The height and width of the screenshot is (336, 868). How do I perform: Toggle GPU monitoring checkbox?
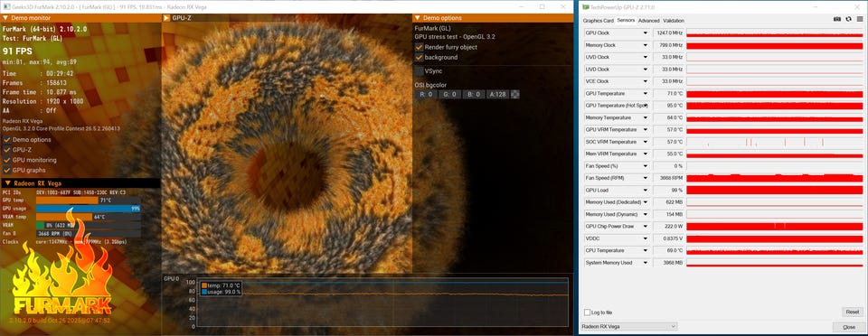[x=7, y=160]
